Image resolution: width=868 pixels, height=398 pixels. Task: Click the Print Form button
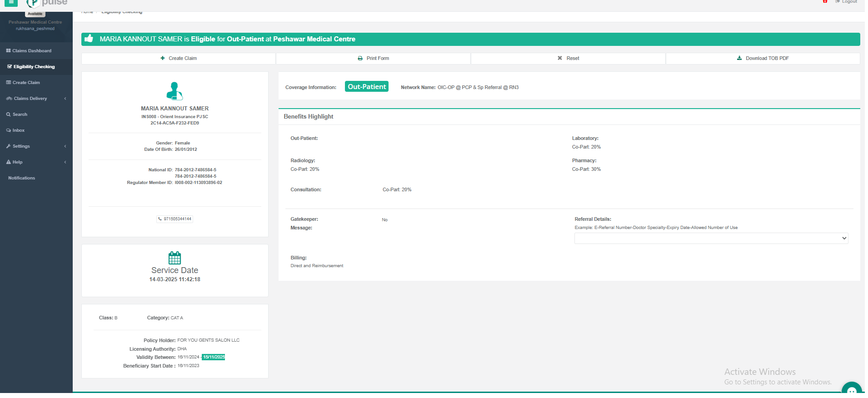[373, 59]
